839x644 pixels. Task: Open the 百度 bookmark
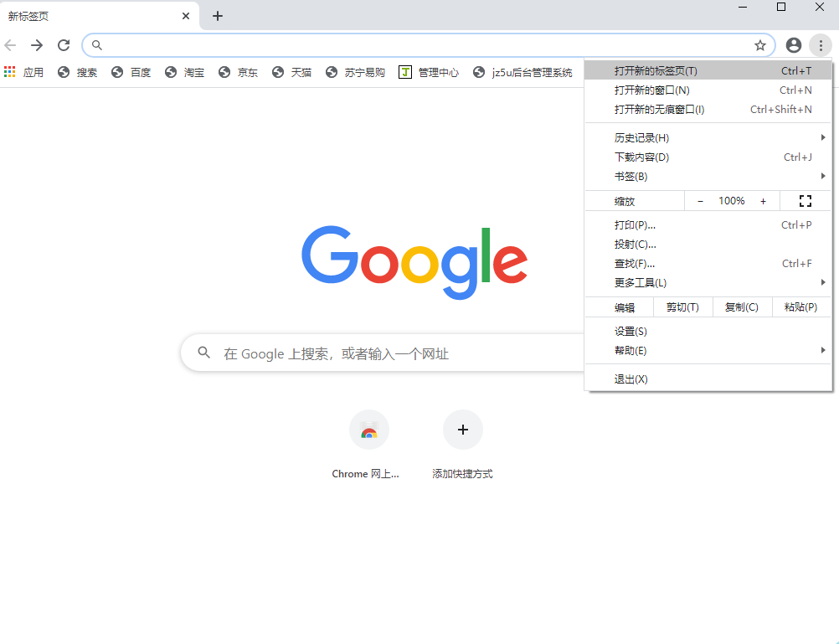[x=131, y=72]
